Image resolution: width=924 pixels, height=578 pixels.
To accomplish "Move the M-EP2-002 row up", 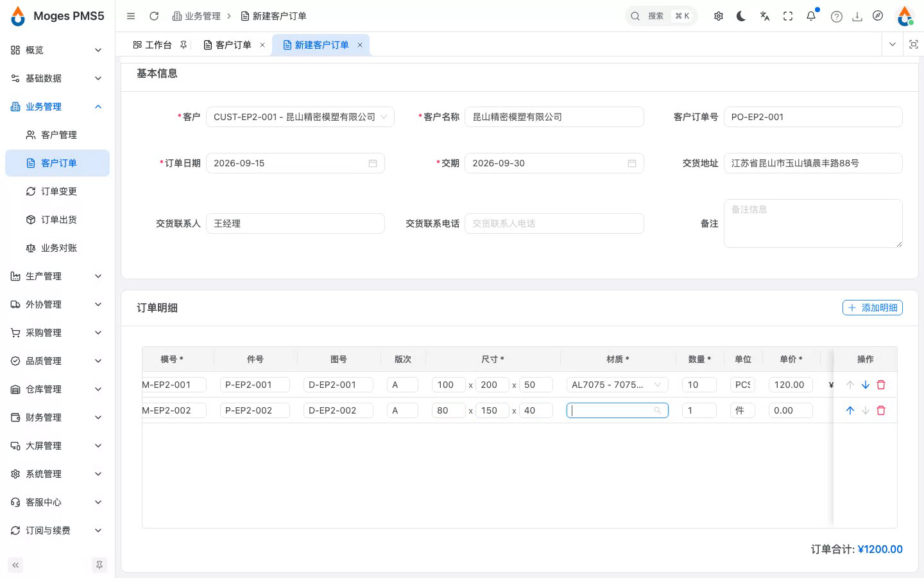I will (850, 410).
